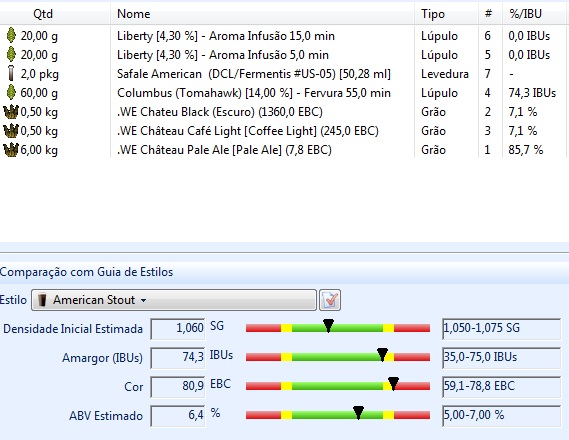Sort ingredients by the Qtd column header
The image size is (569, 440).
43,14
